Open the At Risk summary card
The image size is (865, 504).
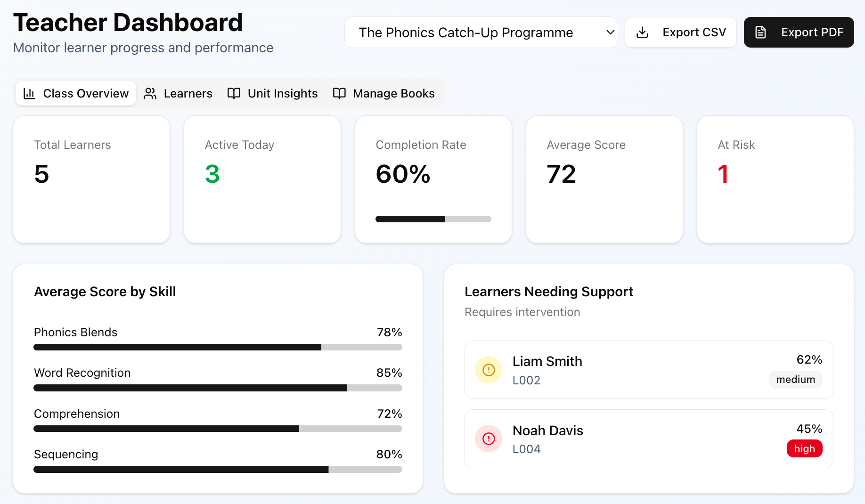pyautogui.click(x=775, y=179)
